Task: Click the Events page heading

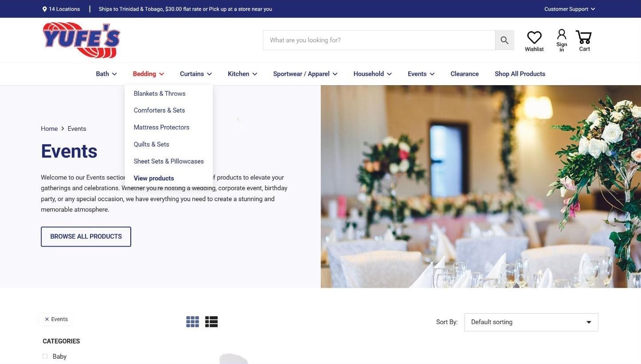Action: pos(69,151)
